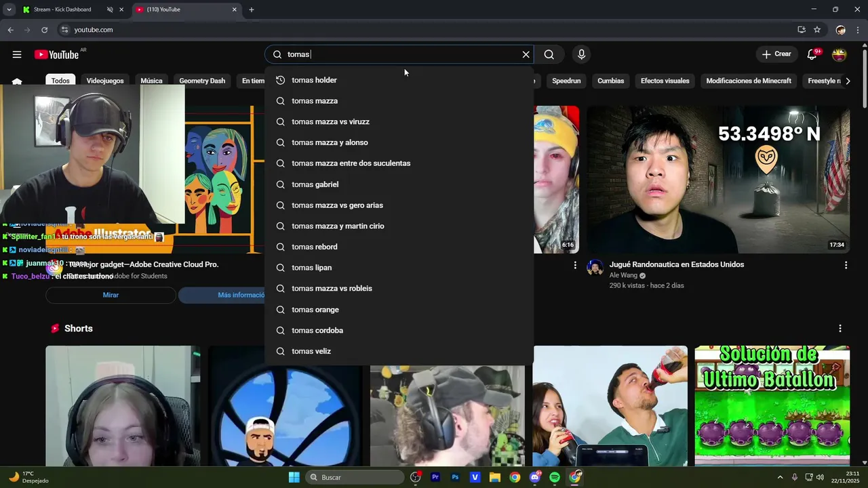This screenshot has width=868, height=488.
Task: Visit the Ale Wang channel
Action: coord(624,276)
